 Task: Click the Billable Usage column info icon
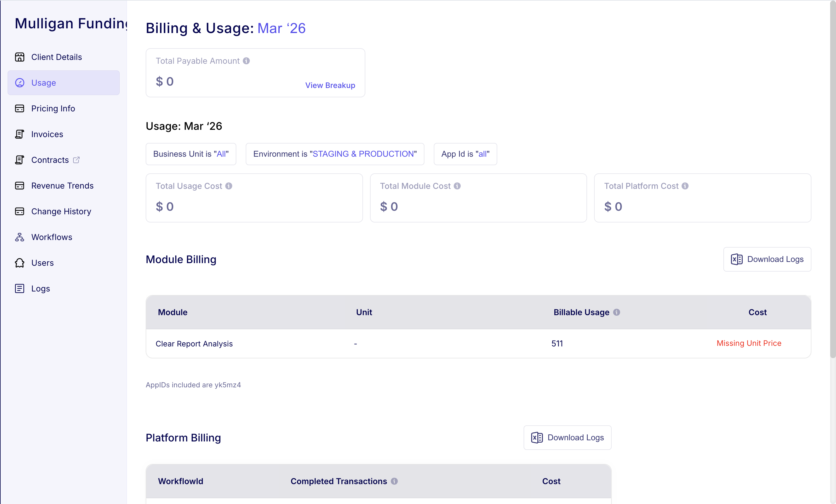pos(617,312)
